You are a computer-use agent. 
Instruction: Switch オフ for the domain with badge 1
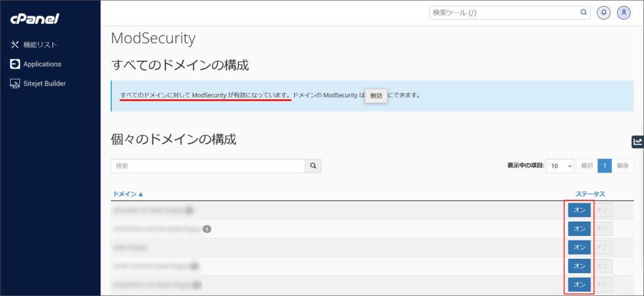601,229
